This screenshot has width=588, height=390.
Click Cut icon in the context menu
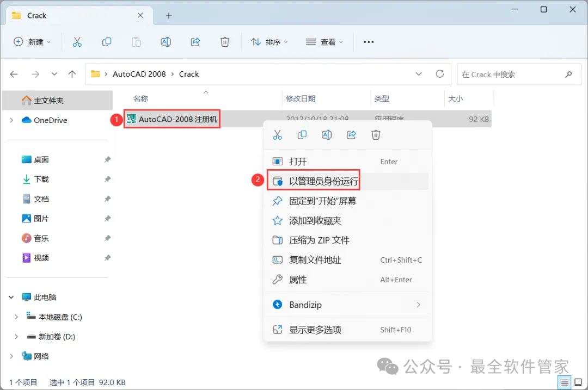pos(278,135)
